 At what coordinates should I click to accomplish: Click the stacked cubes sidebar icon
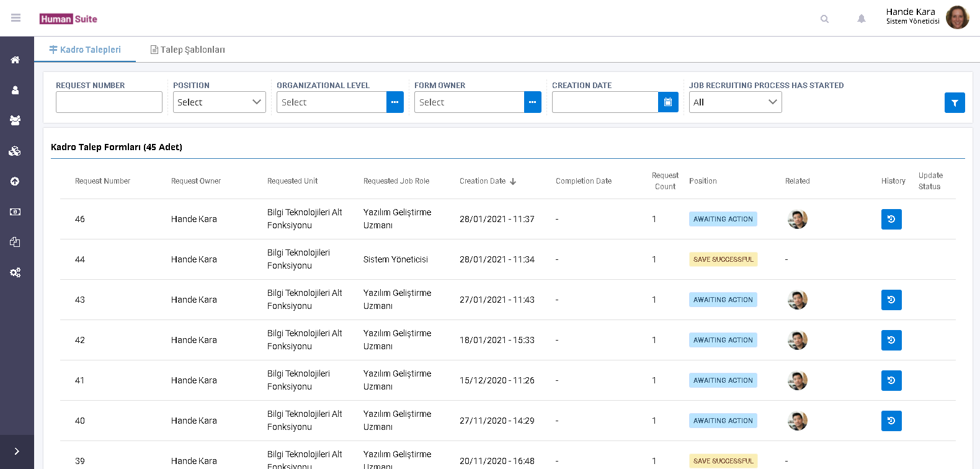tap(16, 151)
